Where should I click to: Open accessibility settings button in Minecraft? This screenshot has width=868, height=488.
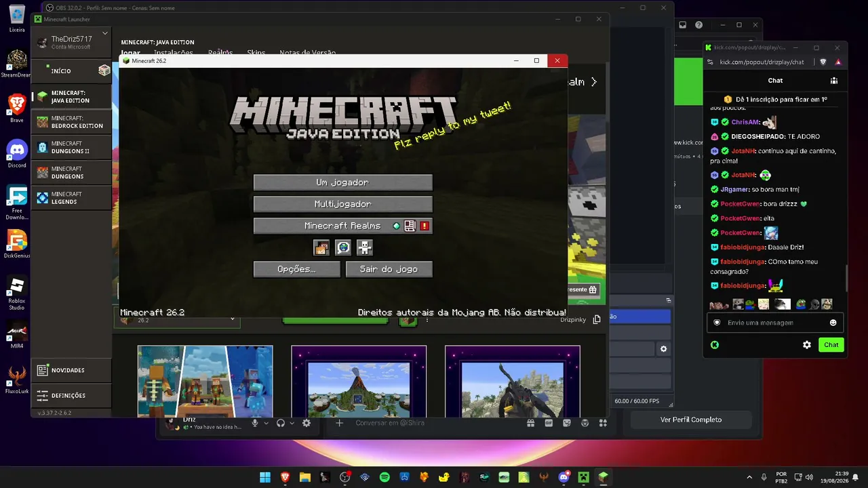365,247
